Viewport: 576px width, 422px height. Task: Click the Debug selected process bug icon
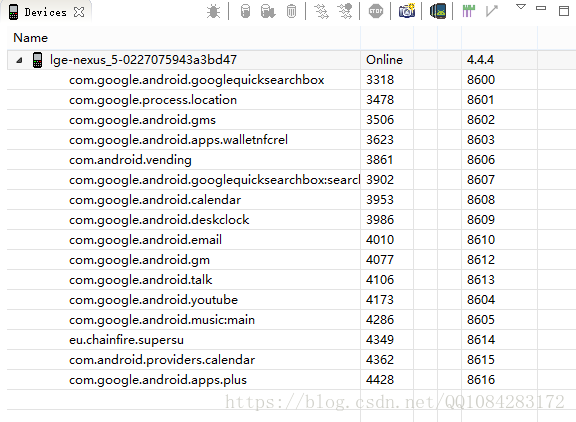pyautogui.click(x=213, y=11)
